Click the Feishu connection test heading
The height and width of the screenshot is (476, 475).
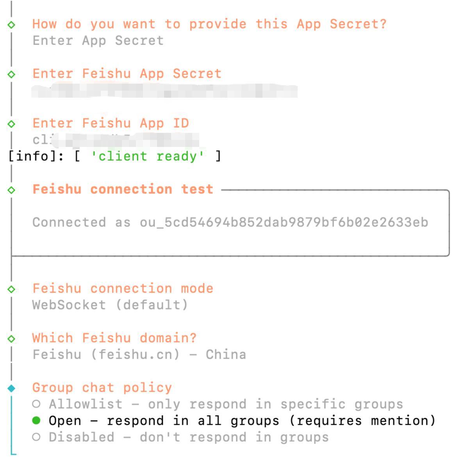coord(123,190)
